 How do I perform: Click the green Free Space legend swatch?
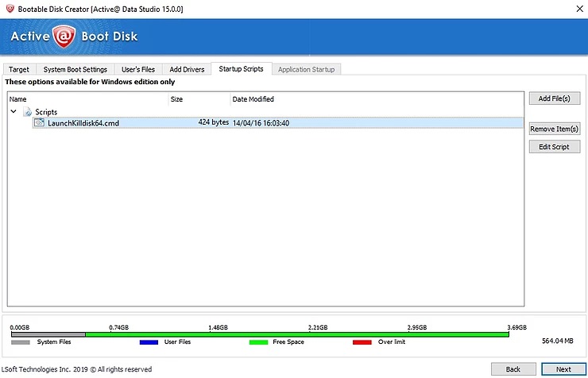(258, 342)
